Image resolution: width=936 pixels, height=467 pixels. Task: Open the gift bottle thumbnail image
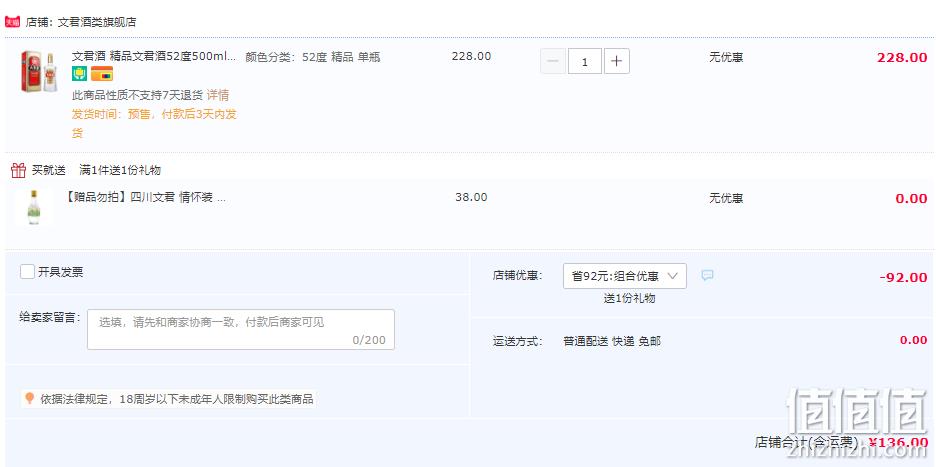click(x=34, y=207)
